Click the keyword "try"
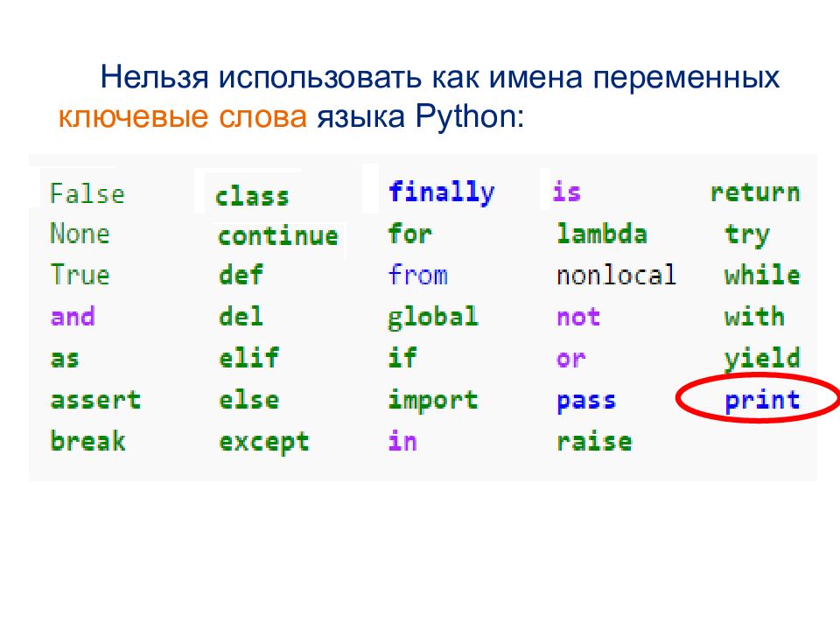The image size is (840, 630). pyautogui.click(x=746, y=235)
